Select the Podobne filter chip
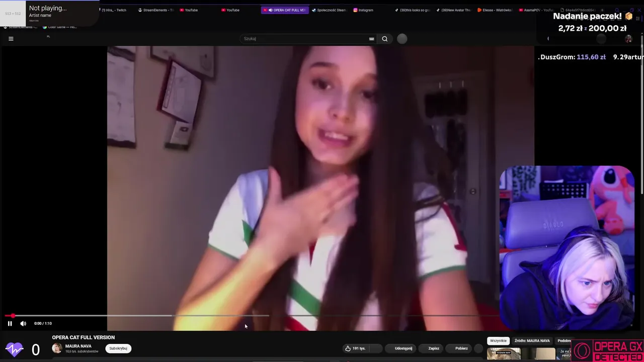This screenshot has height=362, width=644. pos(564,341)
